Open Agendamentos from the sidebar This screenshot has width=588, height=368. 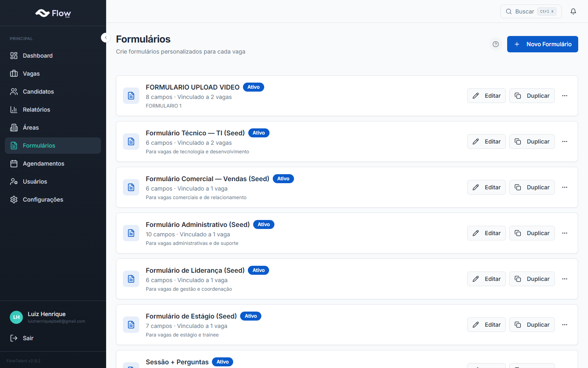[x=43, y=164]
